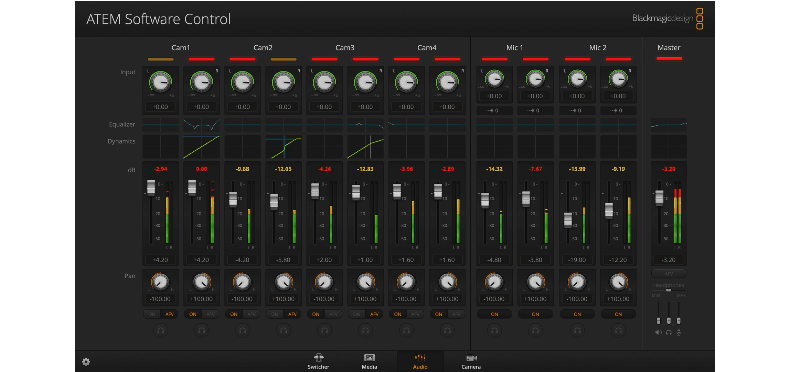Enable AFV on Cam2 left channel
Screen dimensions: 790x372
point(251,314)
